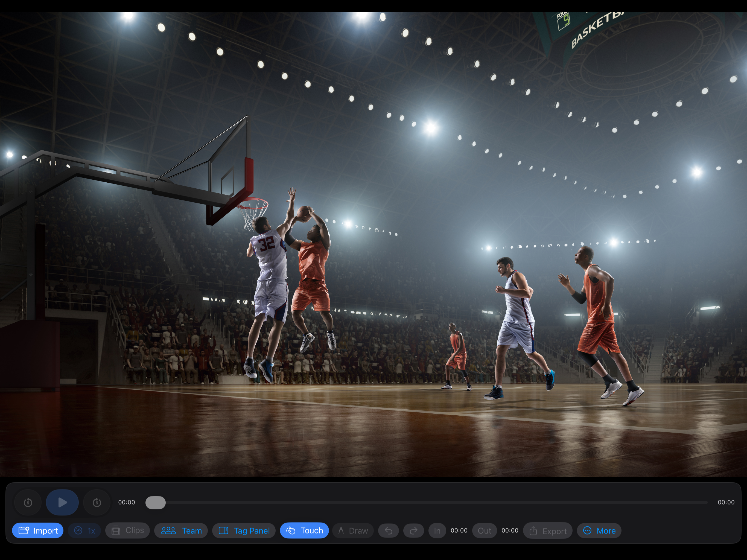
Task: Change the 1x playback speed
Action: (x=84, y=530)
